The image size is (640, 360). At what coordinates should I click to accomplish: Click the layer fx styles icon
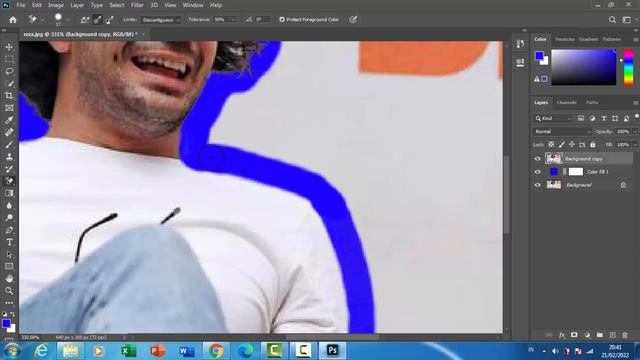[x=562, y=335]
